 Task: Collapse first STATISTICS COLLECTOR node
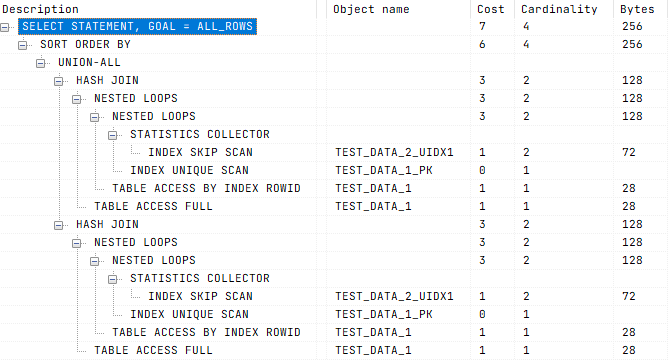[113, 135]
